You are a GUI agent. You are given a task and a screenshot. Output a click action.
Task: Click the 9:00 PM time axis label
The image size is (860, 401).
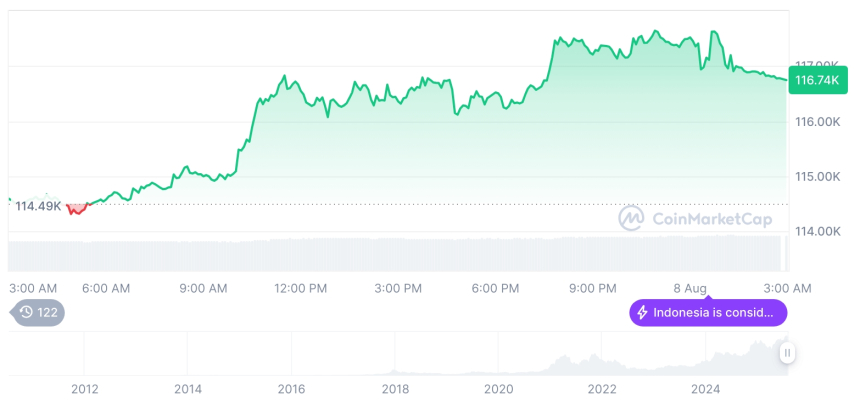point(593,288)
